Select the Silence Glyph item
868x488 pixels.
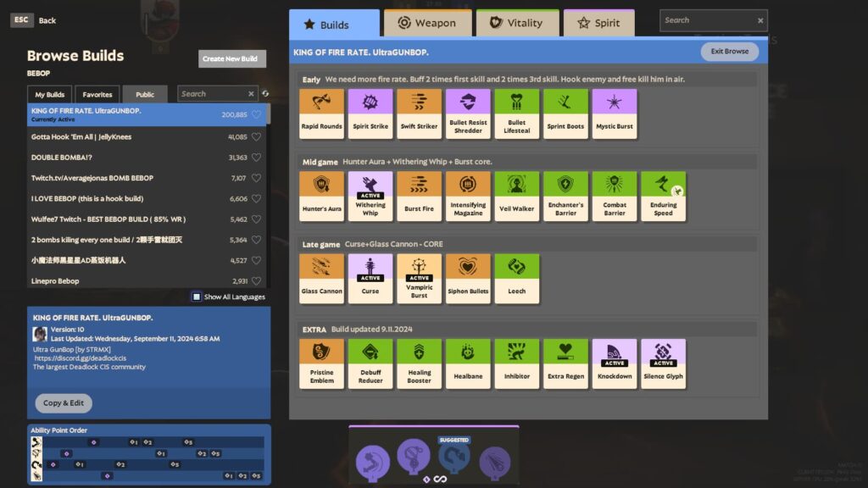pyautogui.click(x=664, y=363)
